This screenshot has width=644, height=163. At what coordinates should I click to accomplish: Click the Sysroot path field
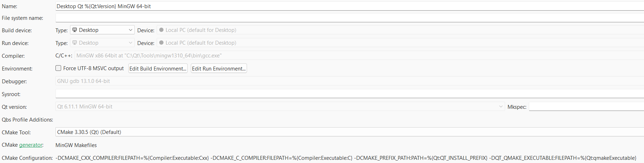pos(350,94)
